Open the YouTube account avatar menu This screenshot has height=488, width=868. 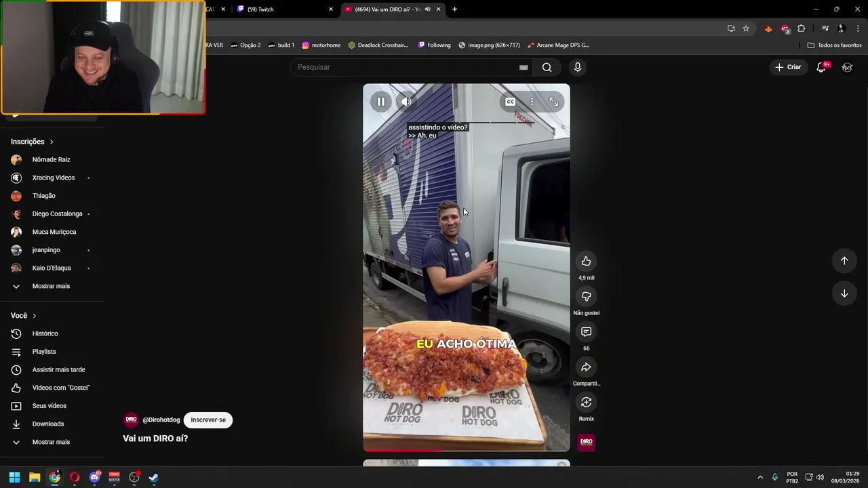pos(847,67)
